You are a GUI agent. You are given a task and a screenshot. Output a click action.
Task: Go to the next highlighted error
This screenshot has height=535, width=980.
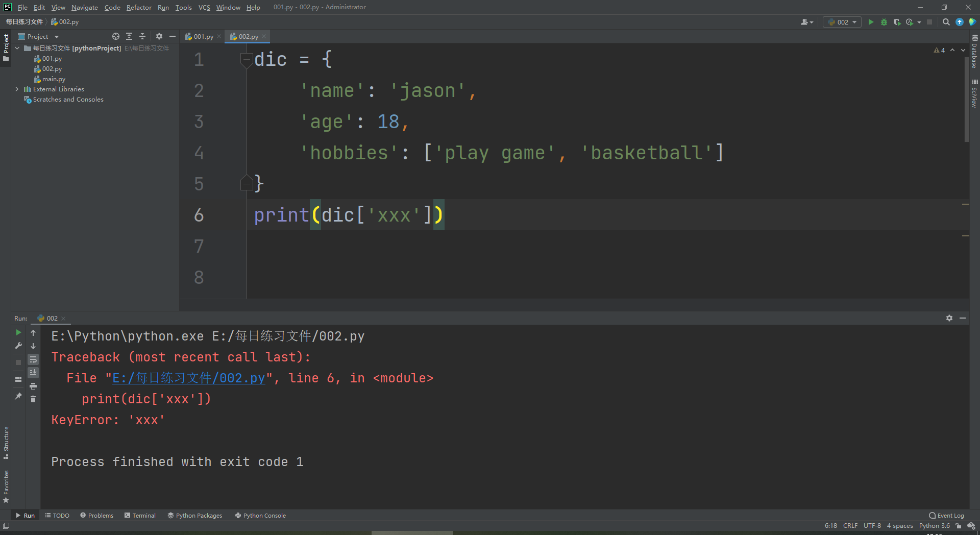(963, 50)
